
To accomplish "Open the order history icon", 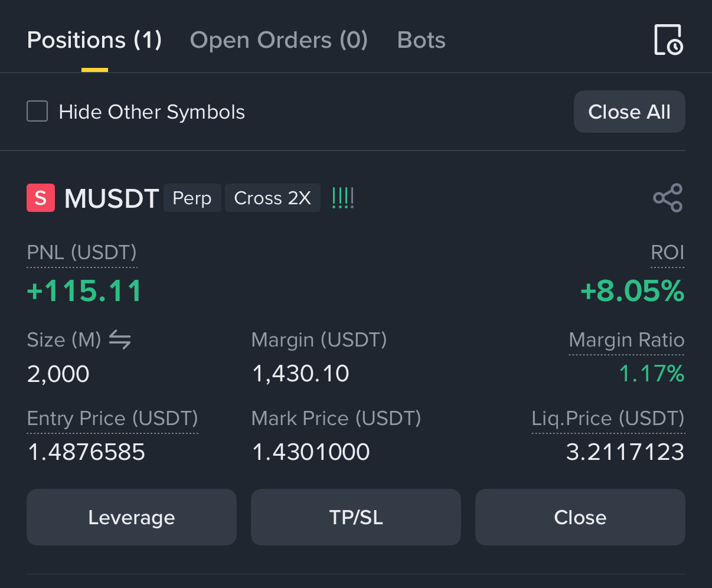I will click(668, 40).
